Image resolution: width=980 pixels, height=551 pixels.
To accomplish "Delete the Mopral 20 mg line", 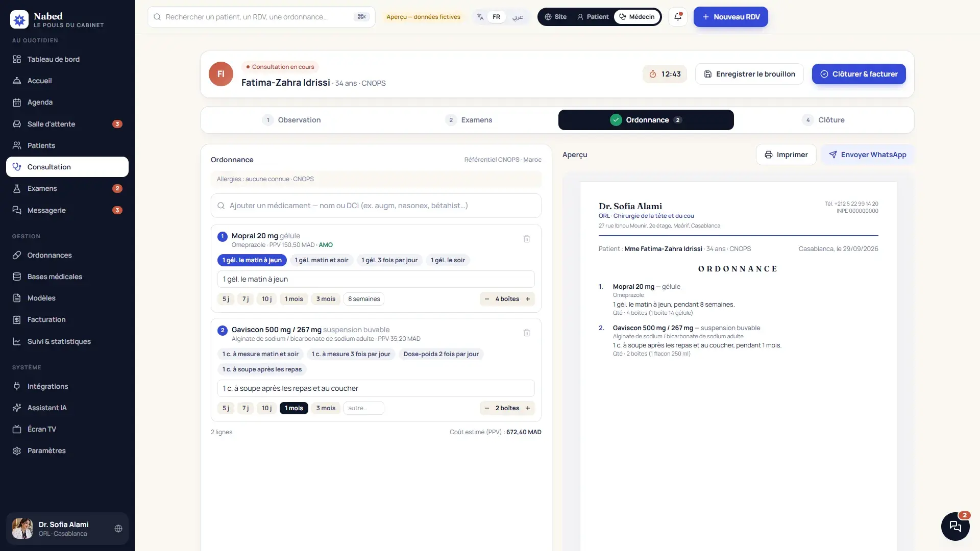I will click(527, 239).
